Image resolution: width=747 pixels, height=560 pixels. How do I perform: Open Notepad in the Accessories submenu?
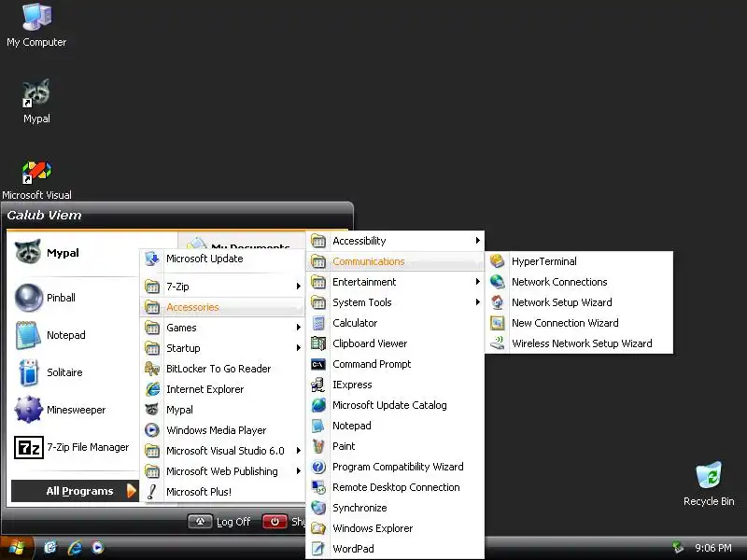pyautogui.click(x=395, y=426)
